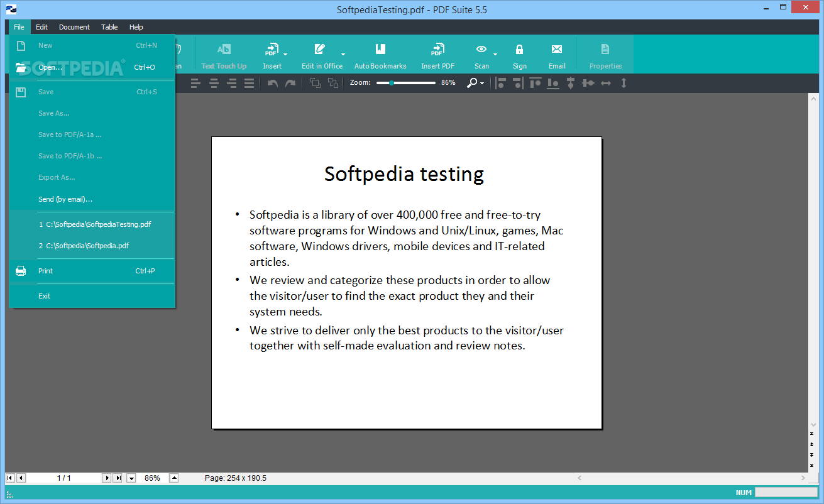Screen dimensions: 824x504
Task: Click vertical scrollbar down arrow
Action: tap(815, 425)
